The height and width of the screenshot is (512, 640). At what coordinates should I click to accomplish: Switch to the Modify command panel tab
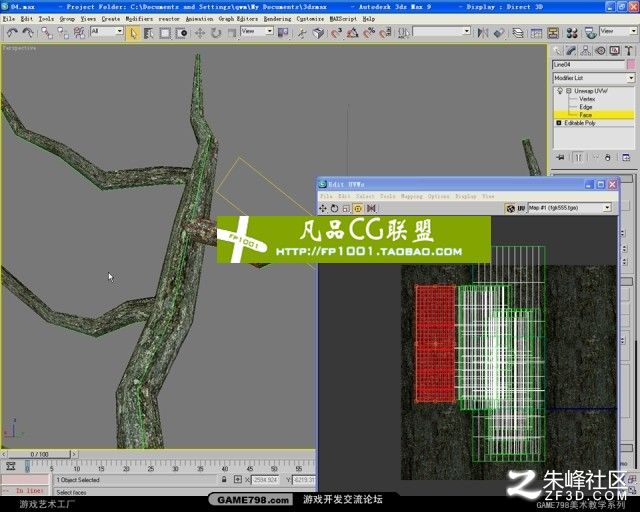(x=571, y=51)
